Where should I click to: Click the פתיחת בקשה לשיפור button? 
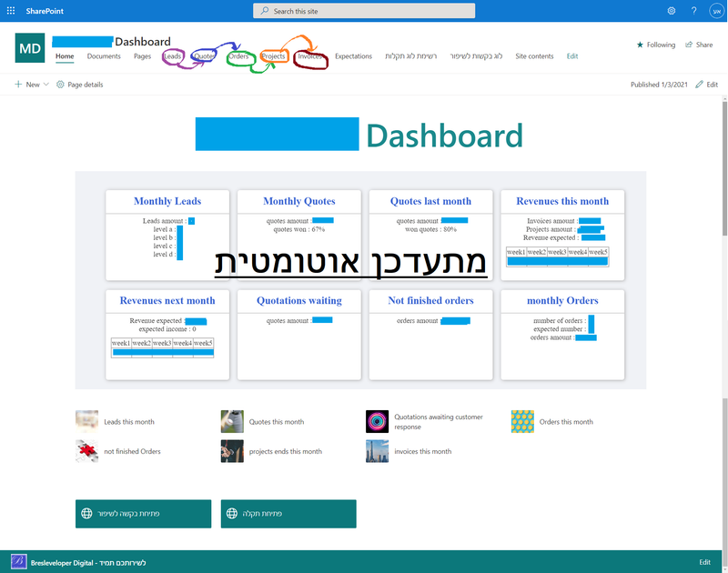144,514
